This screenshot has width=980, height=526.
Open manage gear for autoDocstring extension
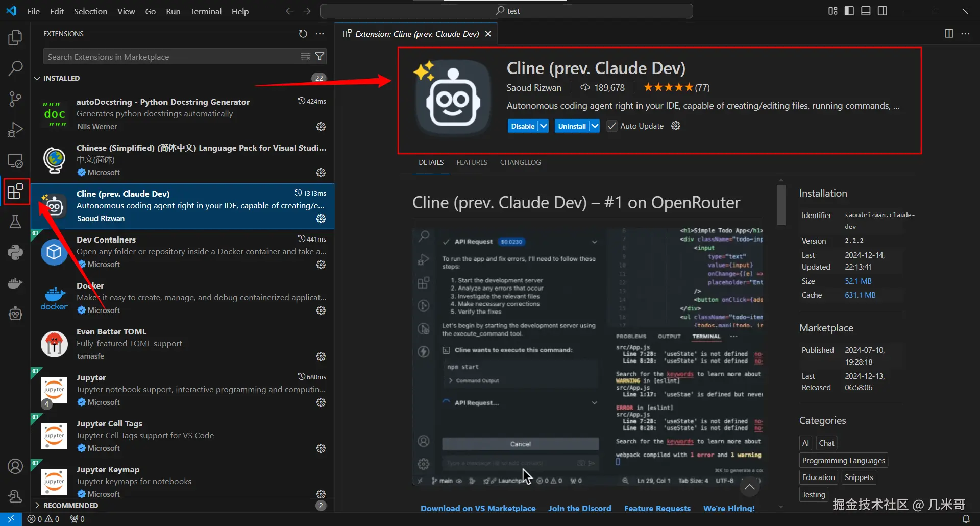coord(321,127)
